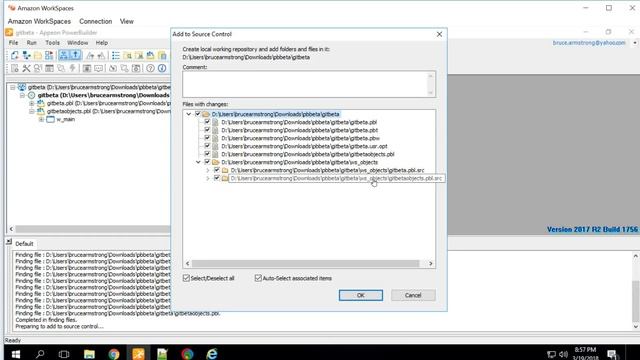Close the Add to Source Control dialog
640x360 pixels.
(439, 34)
